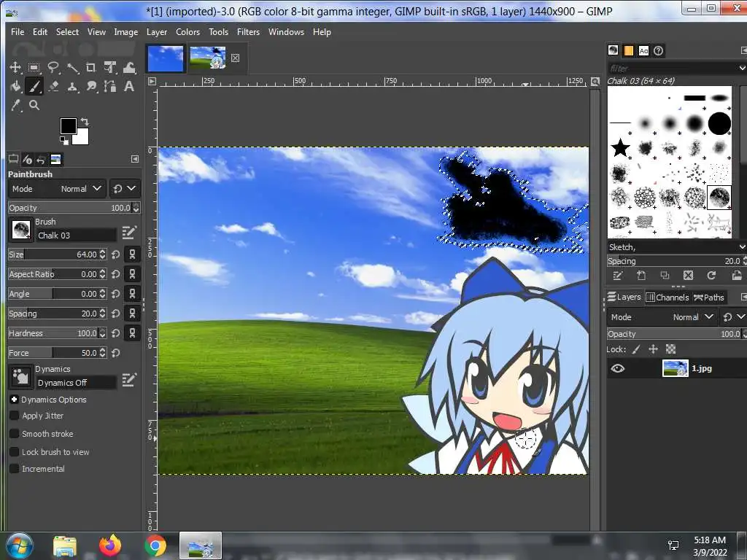Select the Unified Transform tool
747x560 pixels.
tap(111, 67)
